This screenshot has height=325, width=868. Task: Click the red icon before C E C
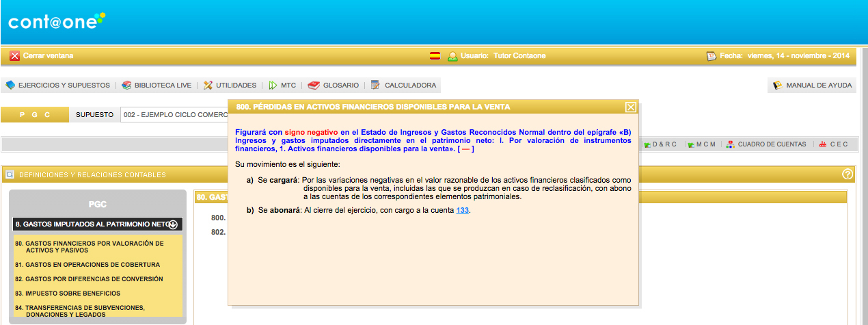(823, 144)
